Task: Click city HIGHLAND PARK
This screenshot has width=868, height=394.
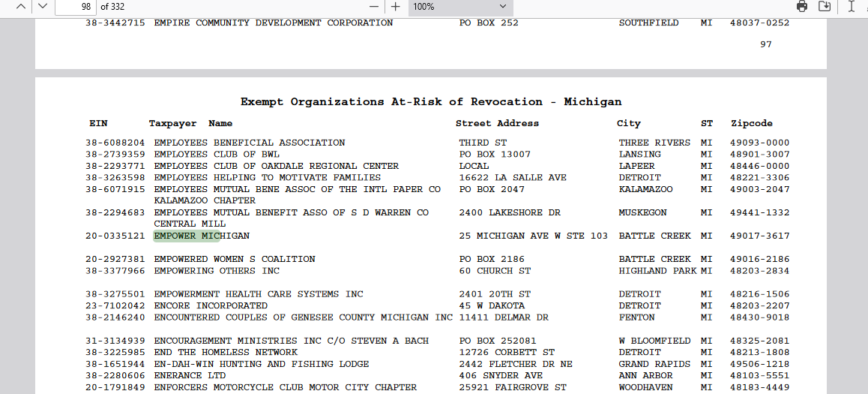Action: (x=657, y=271)
